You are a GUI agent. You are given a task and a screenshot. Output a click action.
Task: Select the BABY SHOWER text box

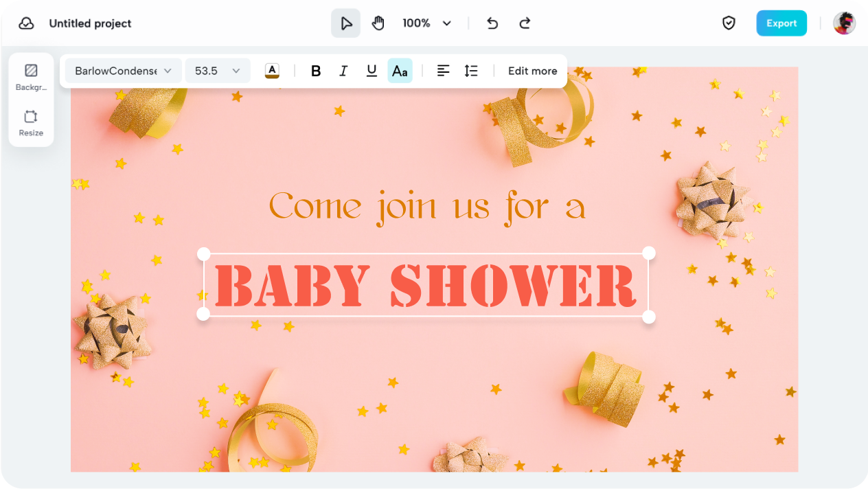coord(426,285)
